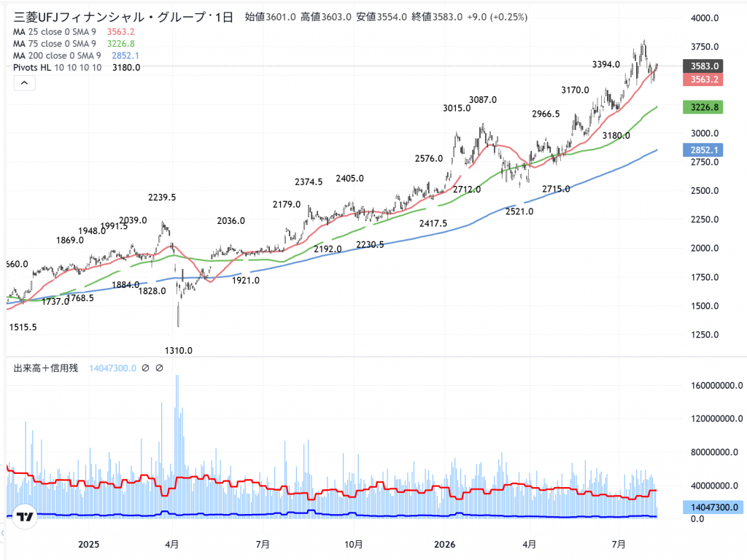747x560 pixels.
Task: Click the 2000.0 price scale label
Action: pos(705,248)
